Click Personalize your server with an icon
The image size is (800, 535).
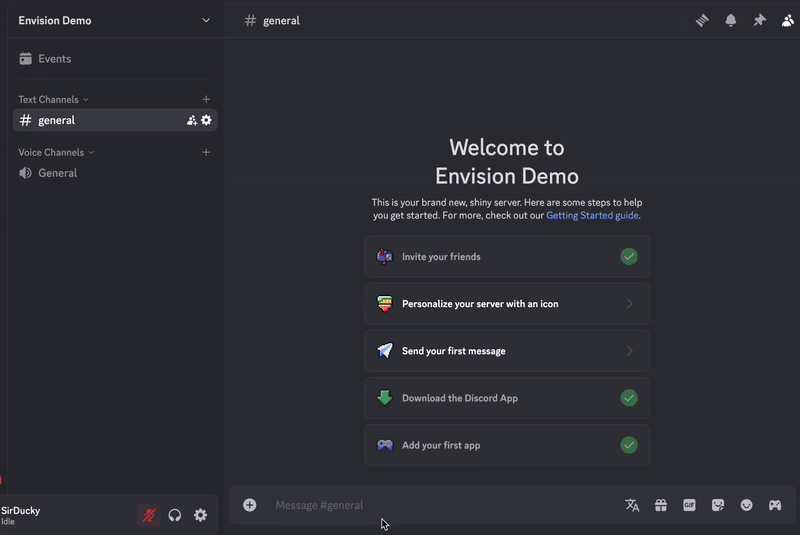coord(507,303)
